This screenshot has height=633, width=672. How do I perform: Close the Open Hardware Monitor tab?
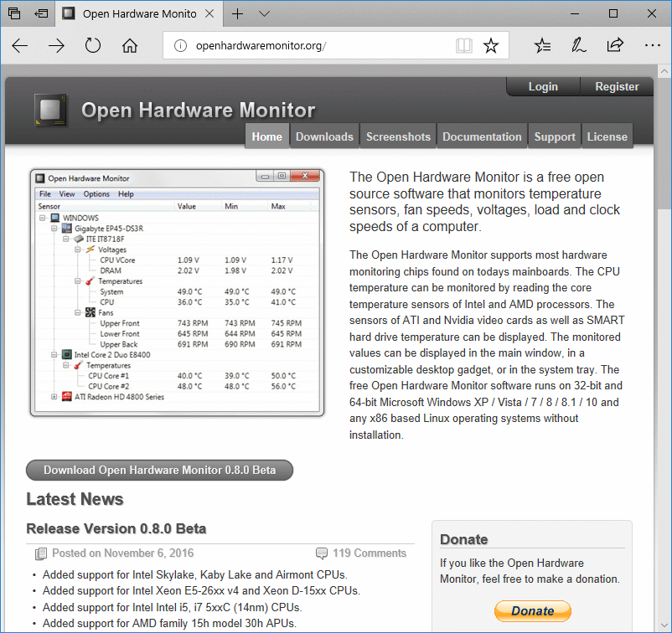pyautogui.click(x=209, y=13)
